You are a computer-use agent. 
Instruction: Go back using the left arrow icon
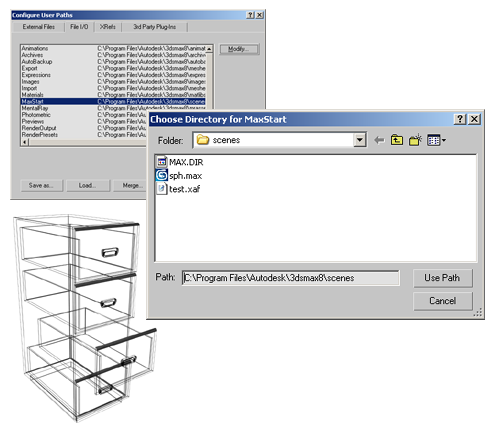point(379,140)
